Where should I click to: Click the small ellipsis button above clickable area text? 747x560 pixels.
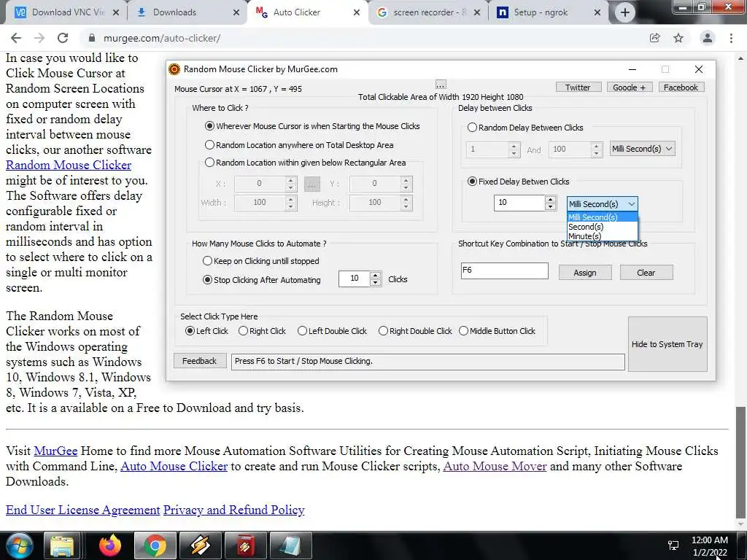pos(441,85)
